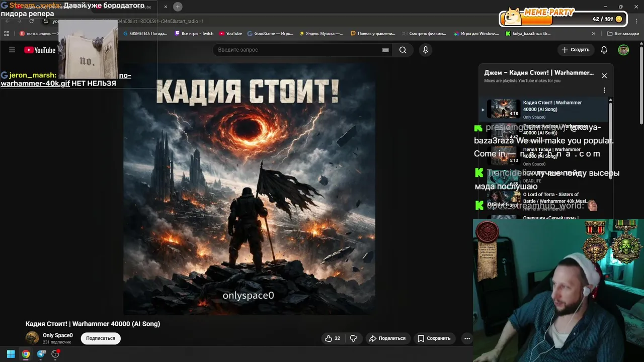This screenshot has height=362, width=644.
Task: Go to the YouTube home logo
Action: point(40,50)
